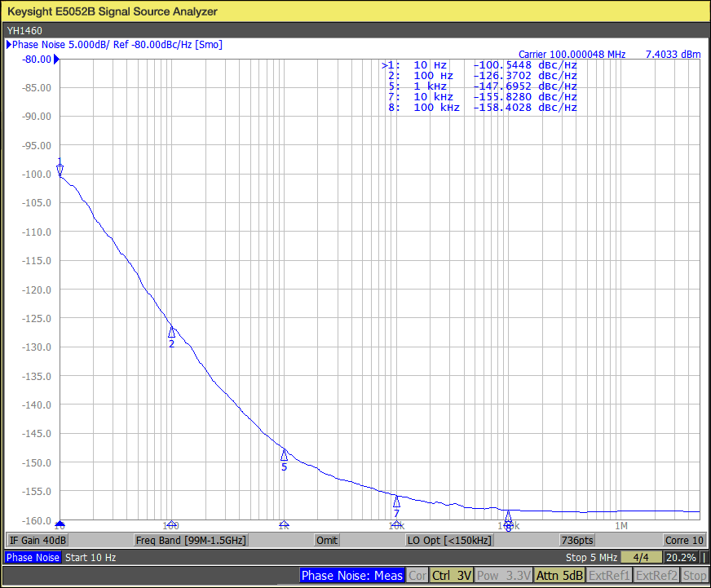Click the 20.2% progress indicator

click(x=681, y=558)
